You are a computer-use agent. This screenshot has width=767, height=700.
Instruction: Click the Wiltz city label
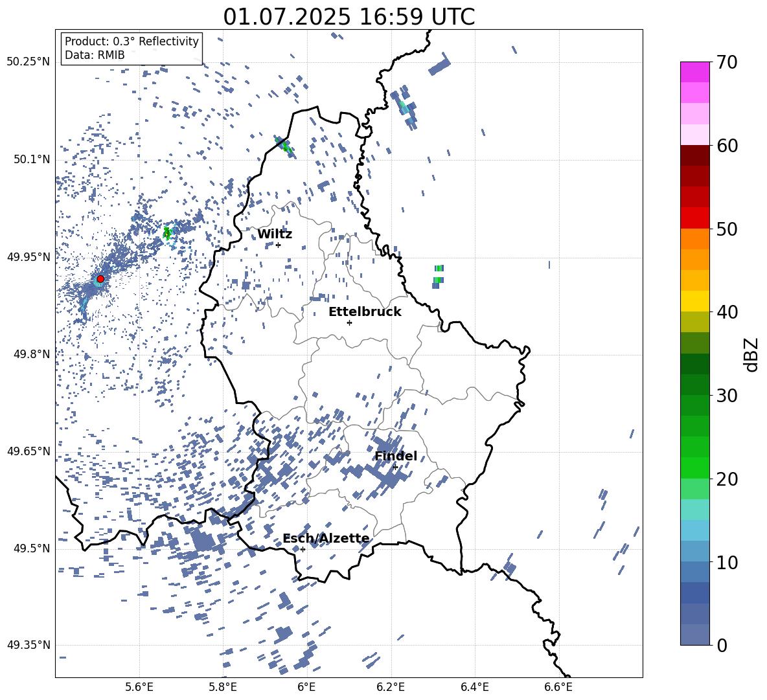275,234
